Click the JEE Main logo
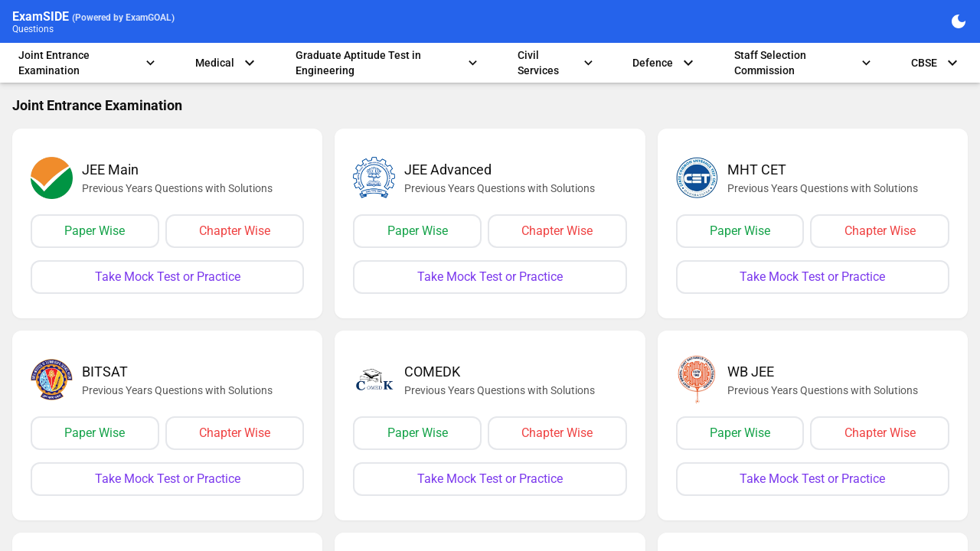The image size is (980, 551). pos(51,178)
